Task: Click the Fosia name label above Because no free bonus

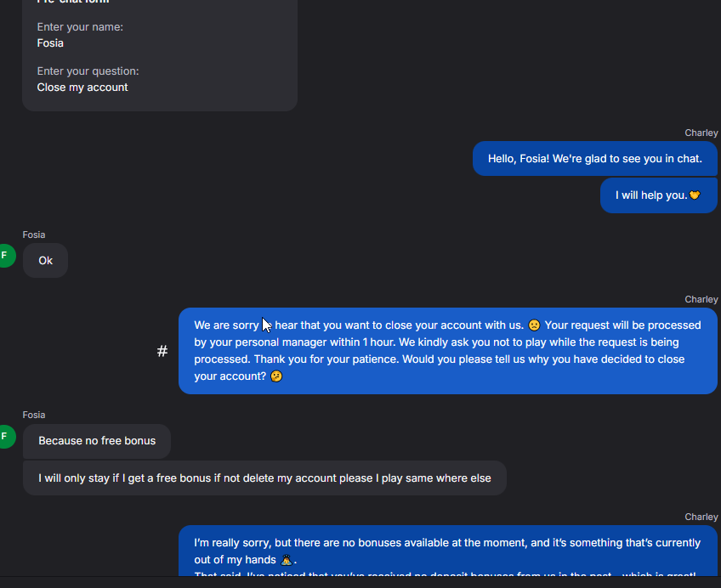Action: [34, 415]
